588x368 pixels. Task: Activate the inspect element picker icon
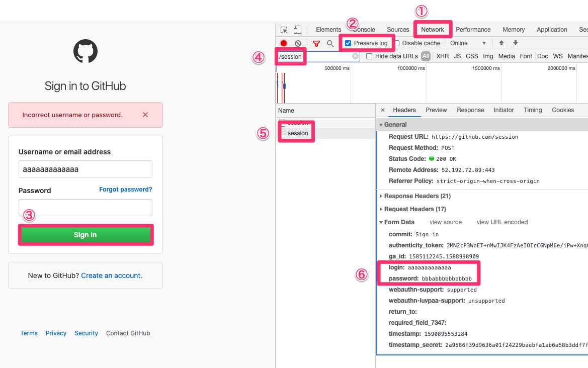(x=284, y=30)
